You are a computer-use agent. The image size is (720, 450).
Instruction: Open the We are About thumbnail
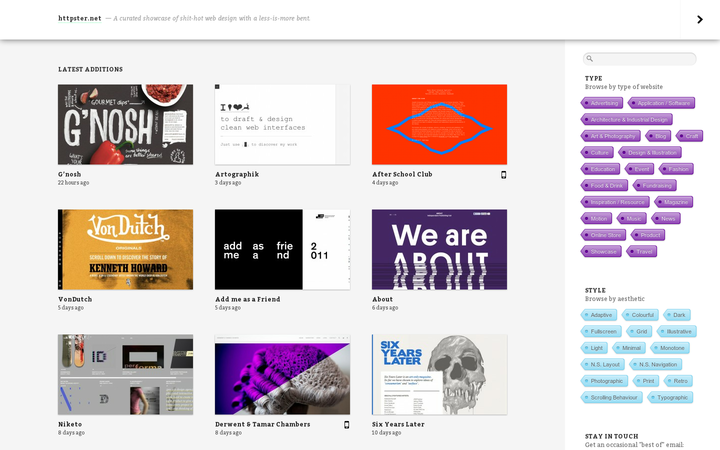click(x=439, y=249)
